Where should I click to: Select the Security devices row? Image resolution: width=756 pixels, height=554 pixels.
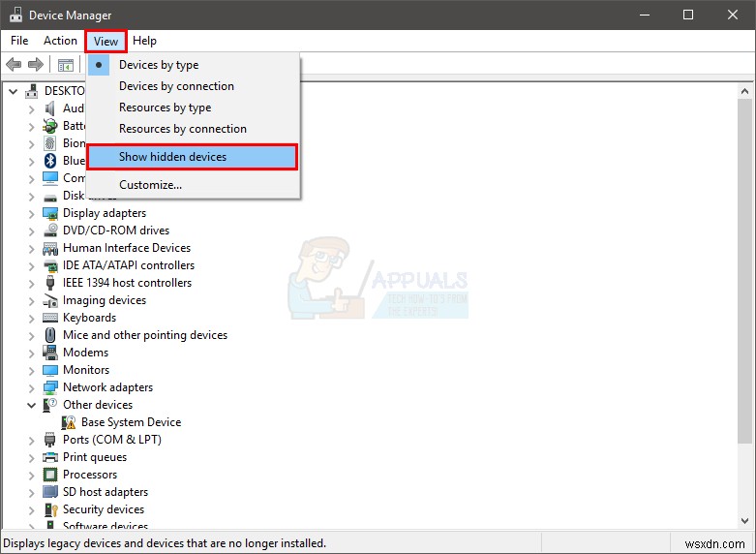coord(104,509)
